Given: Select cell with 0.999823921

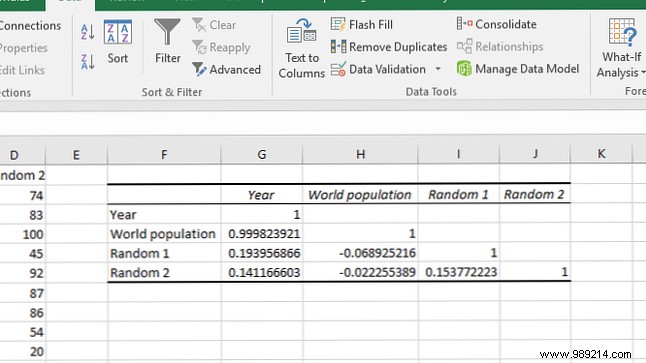Looking at the screenshot, I should [262, 234].
